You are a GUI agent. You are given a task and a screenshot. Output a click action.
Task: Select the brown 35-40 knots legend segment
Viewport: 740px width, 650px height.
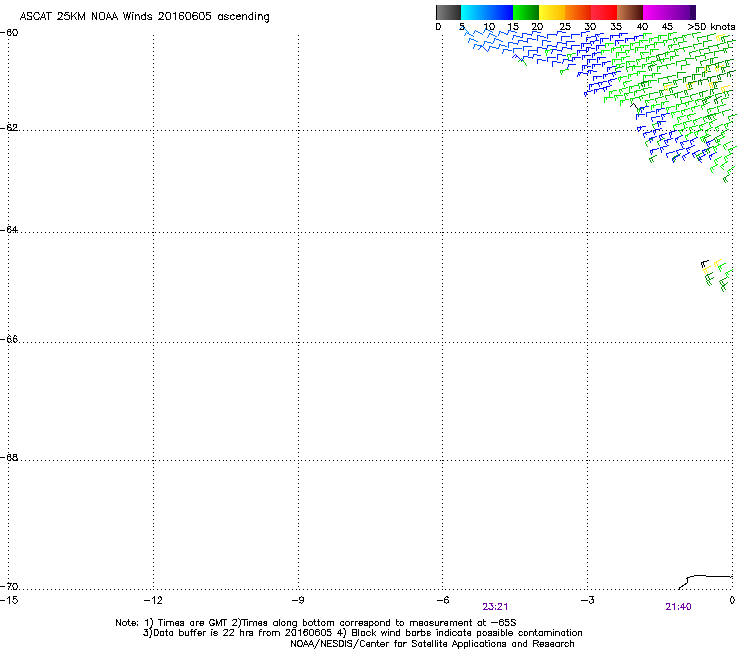[630, 12]
